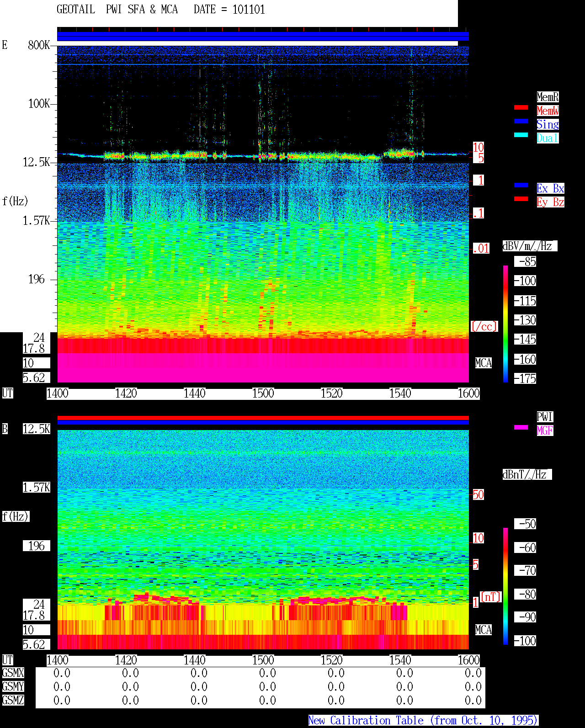Select the Dual legend label
This screenshot has width=585, height=728.
point(548,138)
